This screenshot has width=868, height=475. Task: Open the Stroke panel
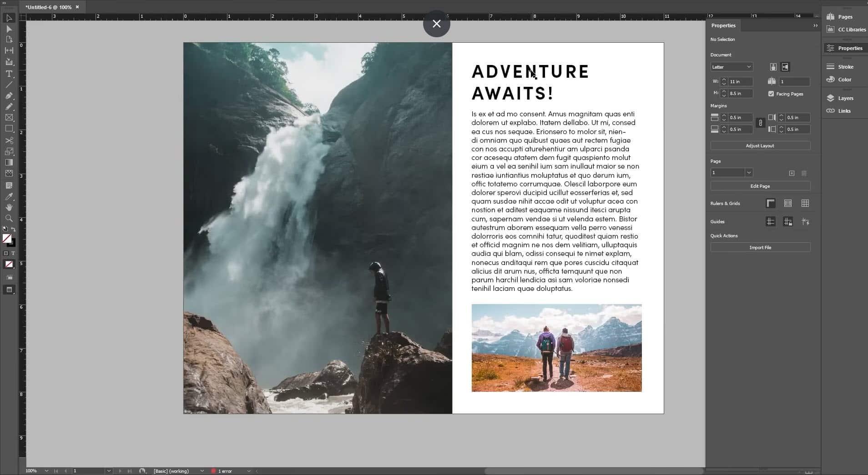(843, 66)
